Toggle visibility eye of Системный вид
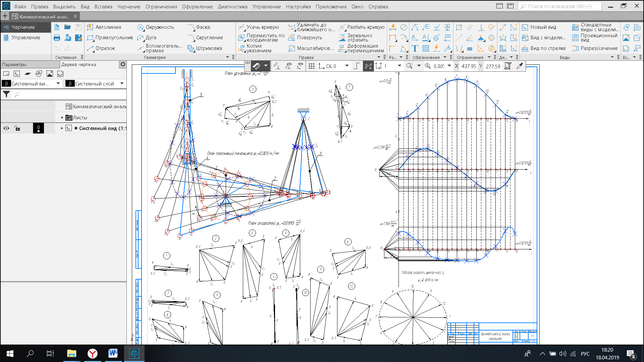 coord(6,128)
